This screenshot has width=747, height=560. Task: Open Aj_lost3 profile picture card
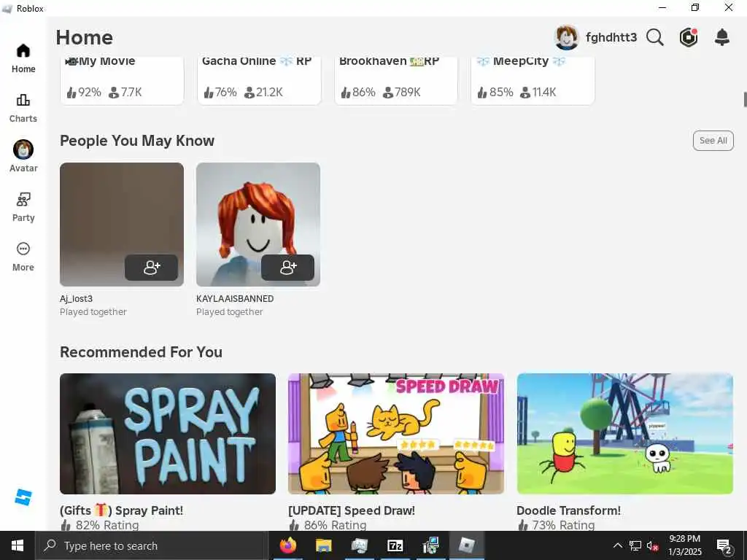pyautogui.click(x=122, y=225)
